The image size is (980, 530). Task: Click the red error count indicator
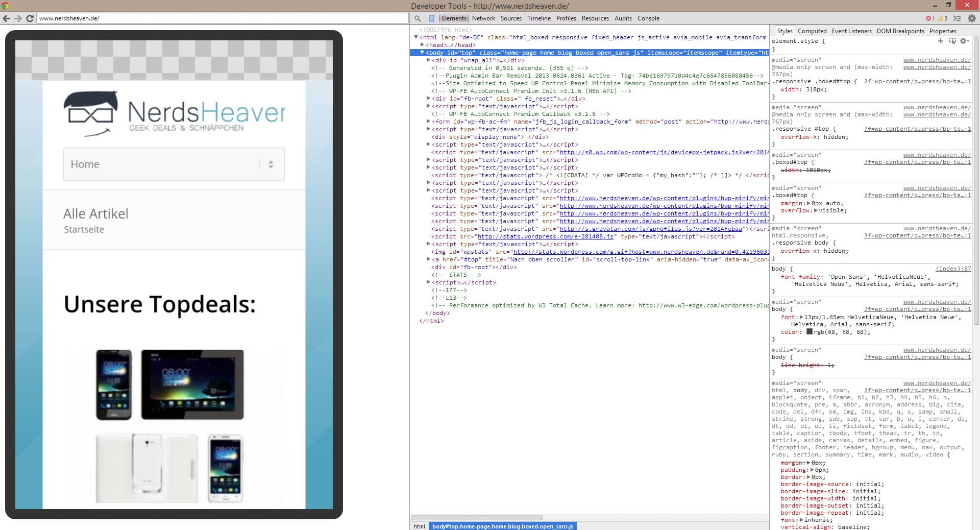pyautogui.click(x=930, y=18)
